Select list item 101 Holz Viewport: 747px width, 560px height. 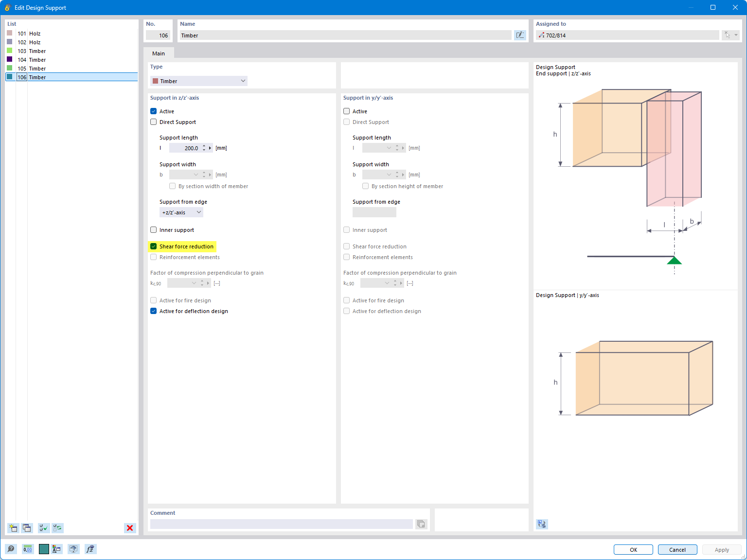click(71, 34)
